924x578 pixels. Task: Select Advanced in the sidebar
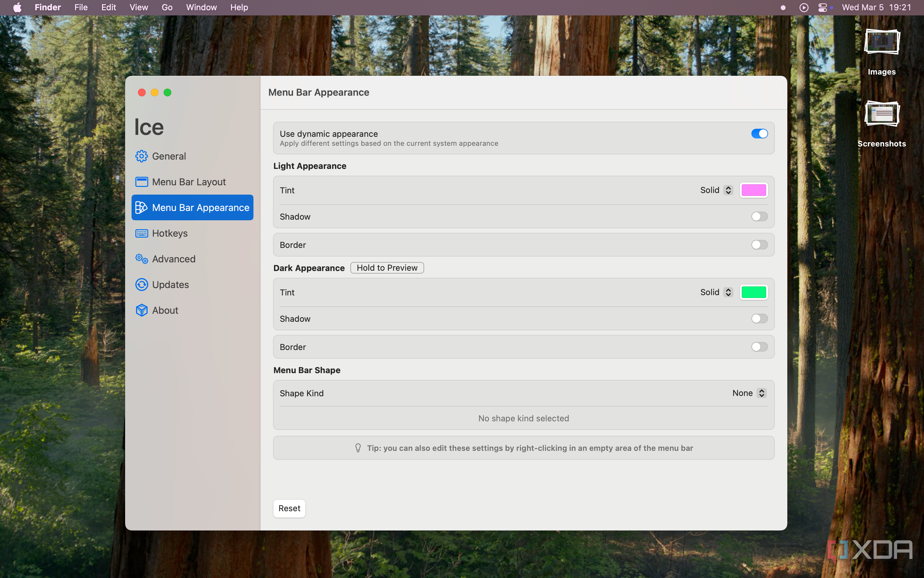coord(193,259)
